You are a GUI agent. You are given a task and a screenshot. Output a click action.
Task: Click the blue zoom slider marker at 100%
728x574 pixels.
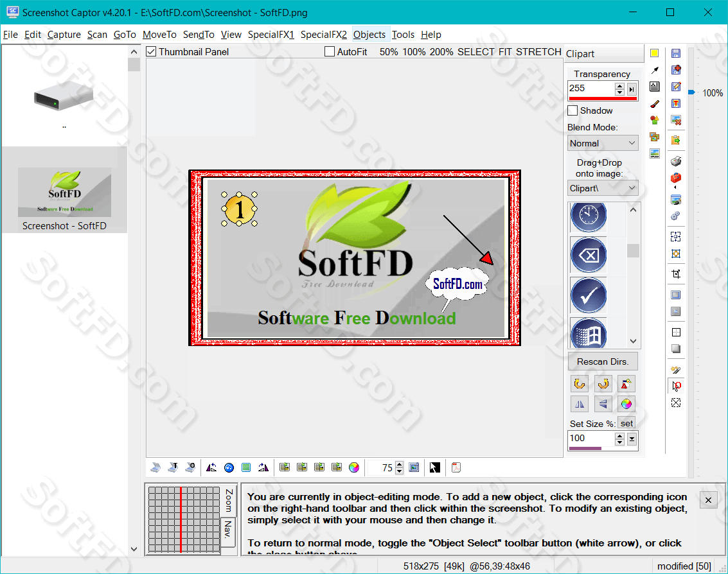[x=691, y=92]
